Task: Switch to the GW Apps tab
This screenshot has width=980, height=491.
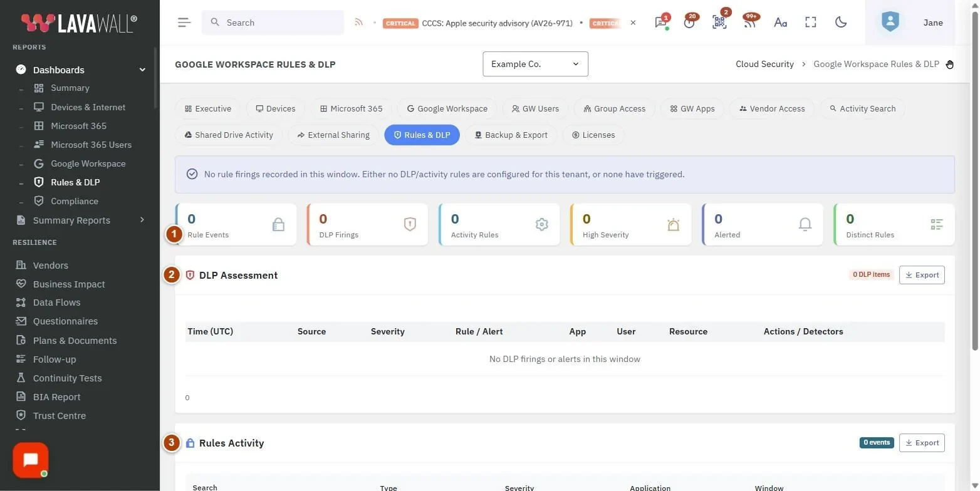Action: [692, 108]
